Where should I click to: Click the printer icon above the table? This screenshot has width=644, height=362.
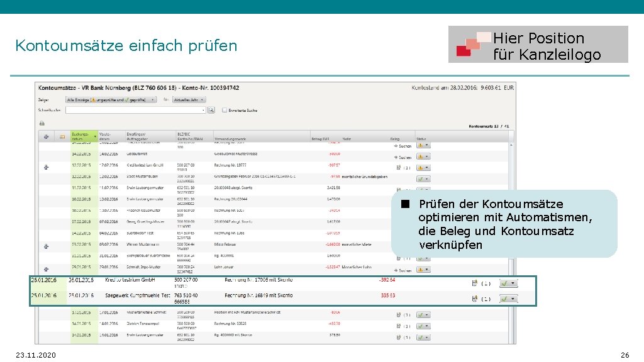pyautogui.click(x=42, y=124)
